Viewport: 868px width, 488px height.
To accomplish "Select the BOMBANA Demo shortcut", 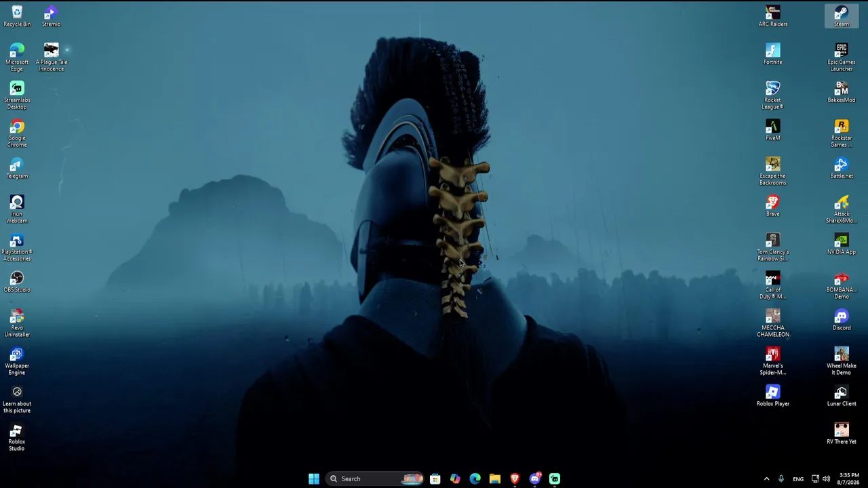I will click(842, 285).
